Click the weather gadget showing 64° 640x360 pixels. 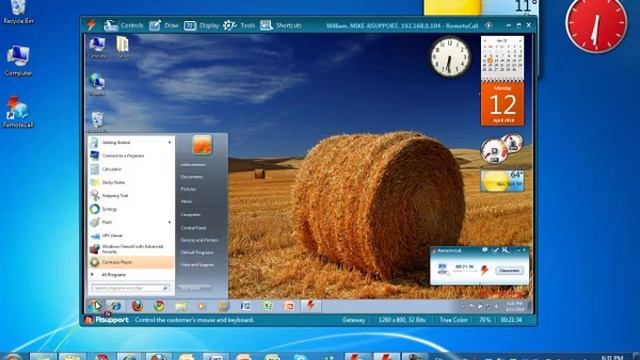[x=502, y=181]
